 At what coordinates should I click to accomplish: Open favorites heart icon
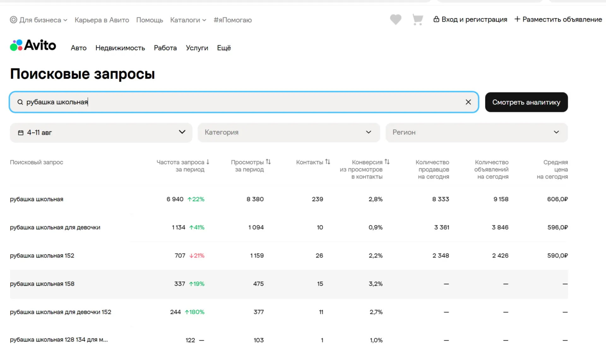(x=395, y=20)
